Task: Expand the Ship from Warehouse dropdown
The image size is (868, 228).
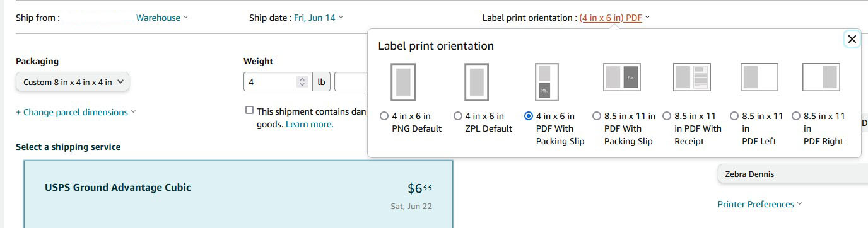Action: [x=162, y=18]
